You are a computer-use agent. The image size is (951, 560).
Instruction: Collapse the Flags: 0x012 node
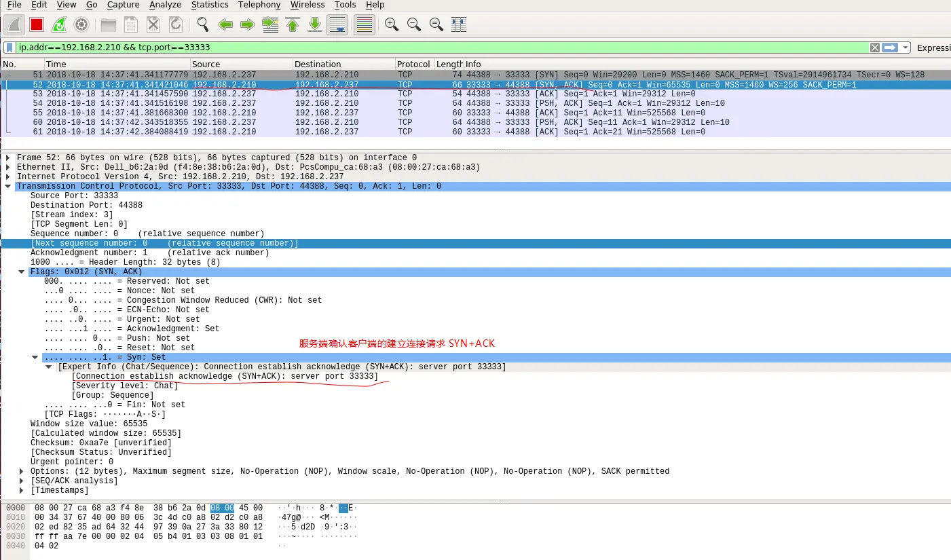22,272
